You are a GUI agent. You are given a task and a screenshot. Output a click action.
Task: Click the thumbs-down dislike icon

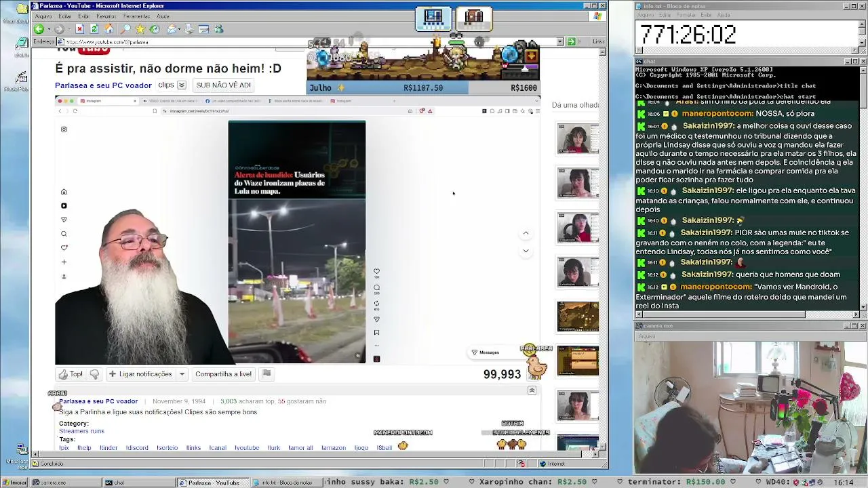point(94,374)
